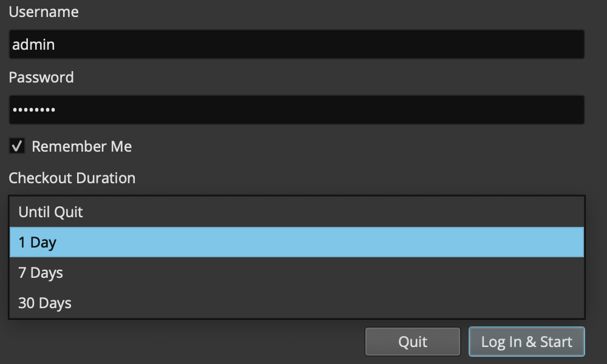
Task: Pick 7 Days from the list
Action: point(296,273)
